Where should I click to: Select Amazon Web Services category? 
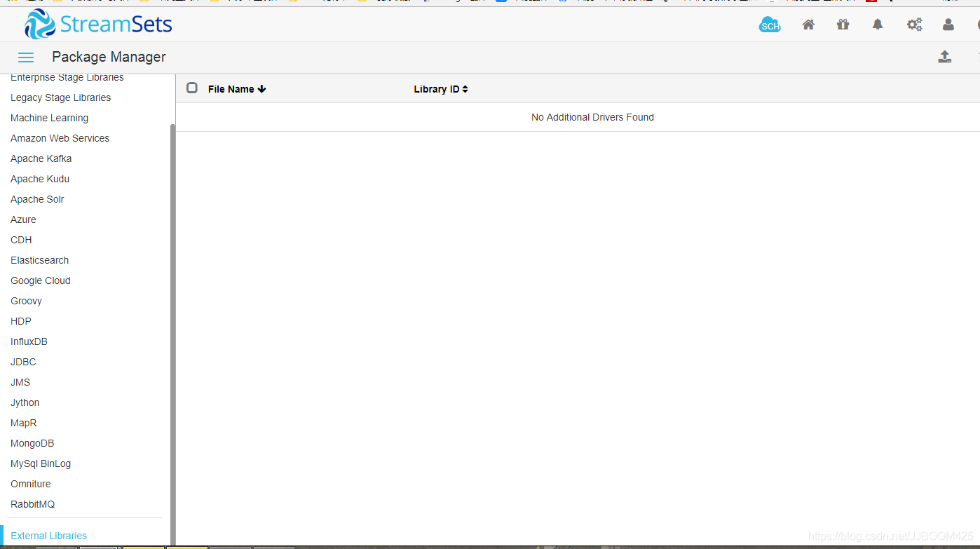tap(60, 138)
